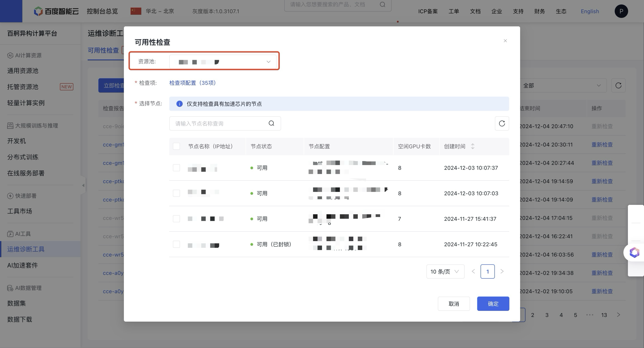Refresh the node list in the dialog

[x=502, y=123]
